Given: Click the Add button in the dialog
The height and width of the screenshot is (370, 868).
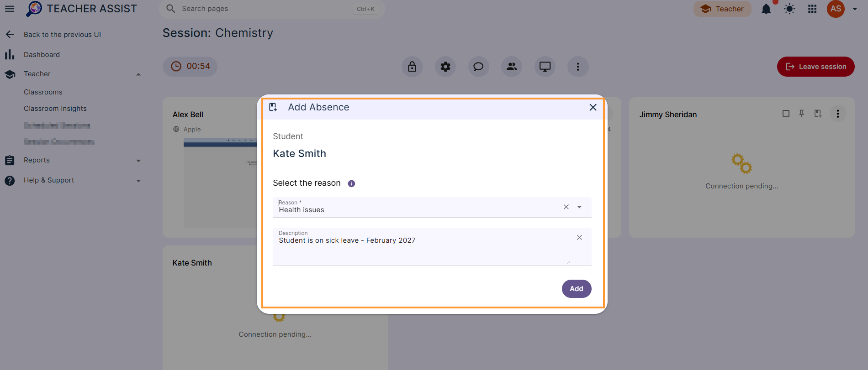Looking at the screenshot, I should click(x=577, y=289).
